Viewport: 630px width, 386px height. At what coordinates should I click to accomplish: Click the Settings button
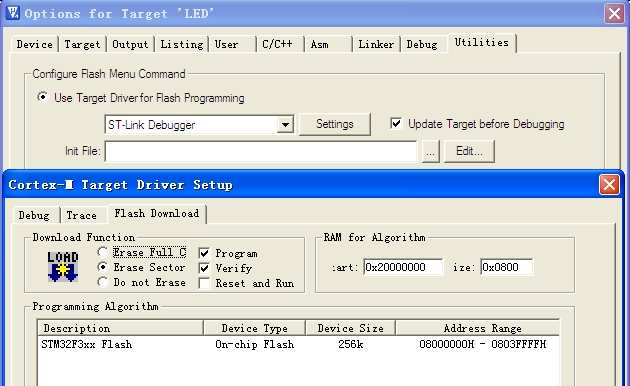[335, 124]
